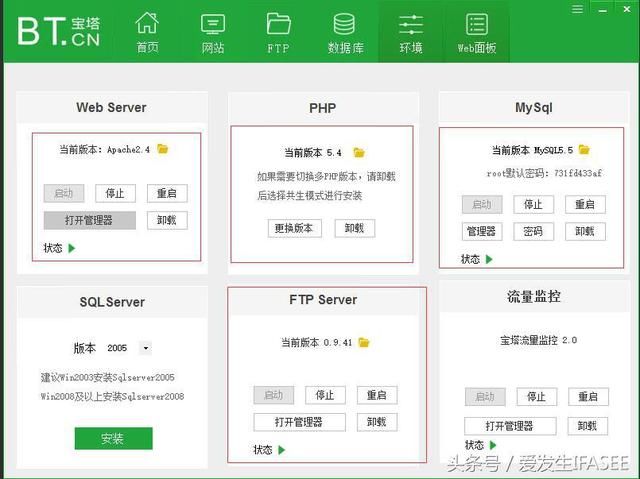Open the 网站 website icon
This screenshot has width=640, height=479.
point(213,33)
